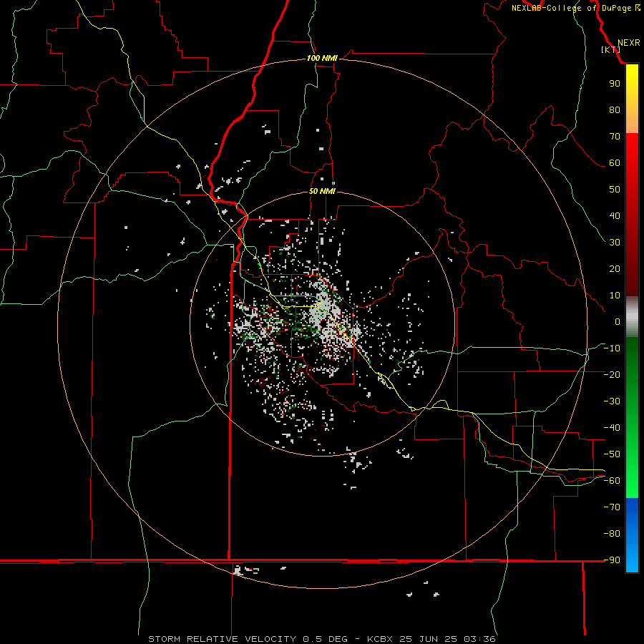Click the 80 value on the velocity scale
The height and width of the screenshot is (644, 644).
tap(615, 109)
